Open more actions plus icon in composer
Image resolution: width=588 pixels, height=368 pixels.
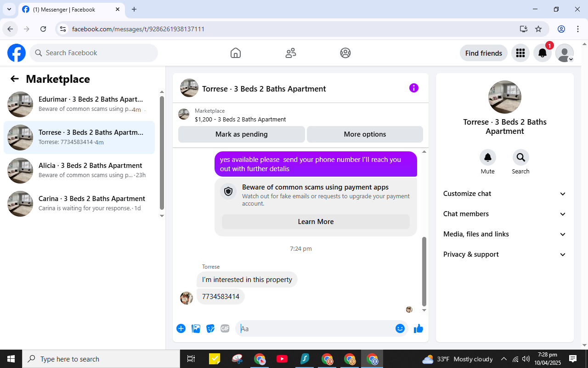[181, 328]
